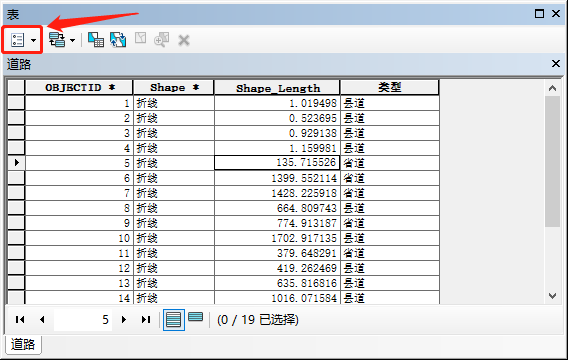Select the 类型 column header
The height and width of the screenshot is (360, 568).
[x=390, y=88]
